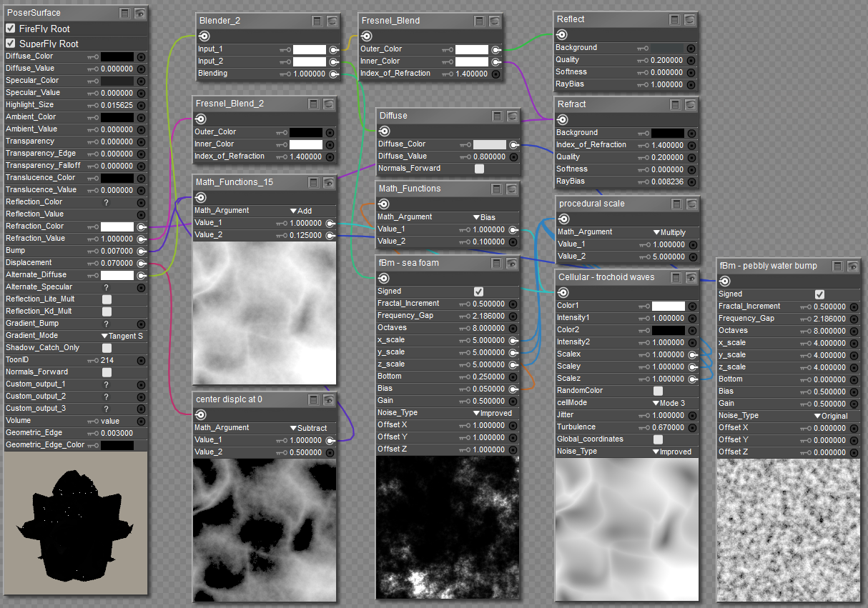Screen dimensions: 868x608
Task: Click the white Alternate_Diffuse color swatch
Action: 117,275
